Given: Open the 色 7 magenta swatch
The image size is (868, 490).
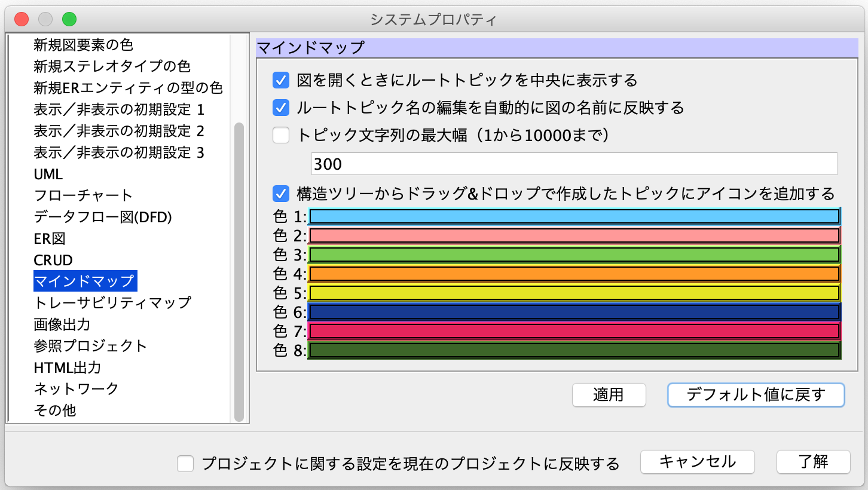Looking at the screenshot, I should pos(574,331).
